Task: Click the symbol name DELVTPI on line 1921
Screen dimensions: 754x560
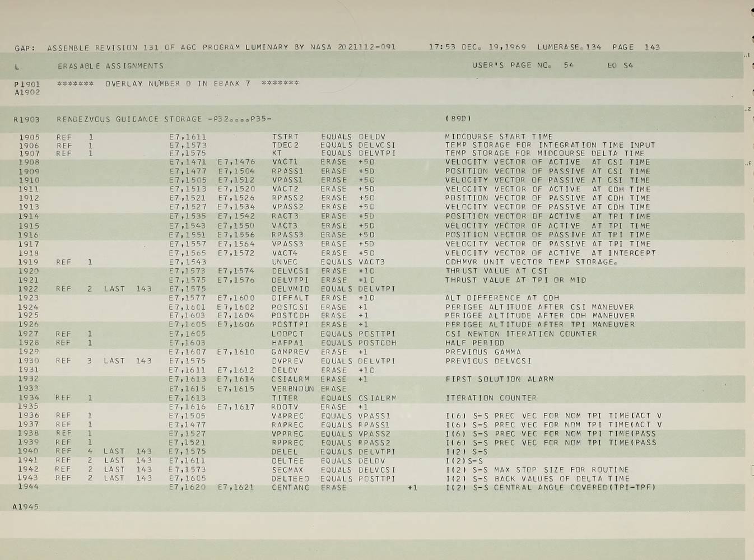Action: (290, 280)
